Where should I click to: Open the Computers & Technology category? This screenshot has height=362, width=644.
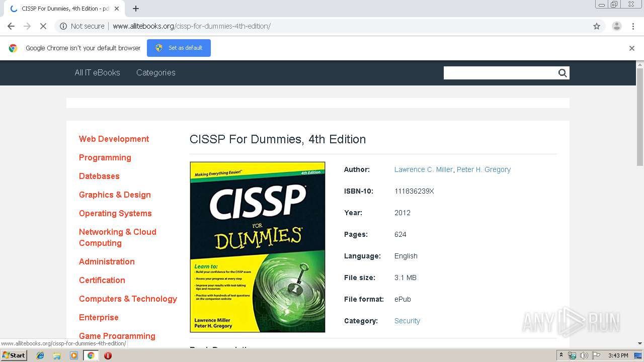(x=128, y=299)
